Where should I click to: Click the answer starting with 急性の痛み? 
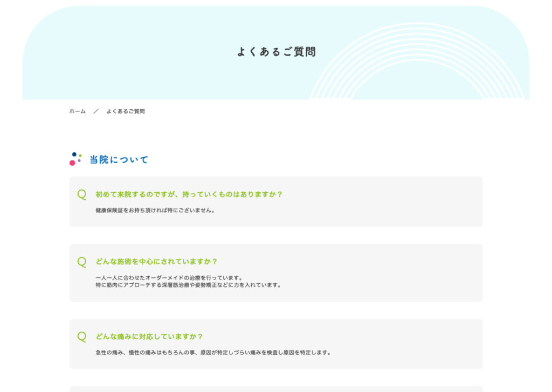click(212, 353)
